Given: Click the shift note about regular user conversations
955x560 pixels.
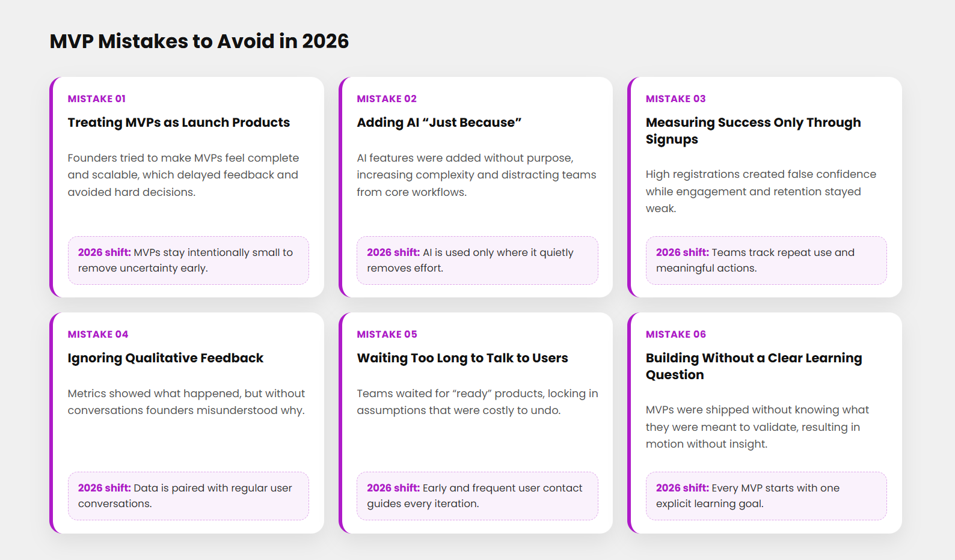Looking at the screenshot, I should pos(188,496).
